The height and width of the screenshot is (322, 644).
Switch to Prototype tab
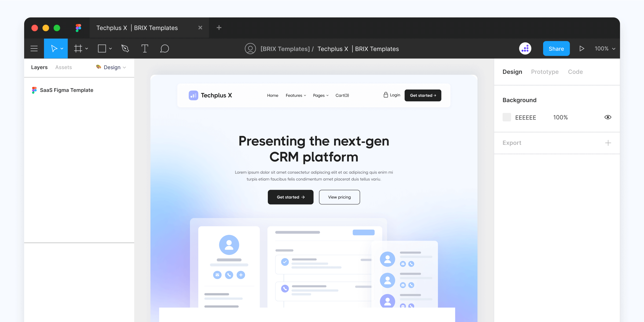click(544, 71)
